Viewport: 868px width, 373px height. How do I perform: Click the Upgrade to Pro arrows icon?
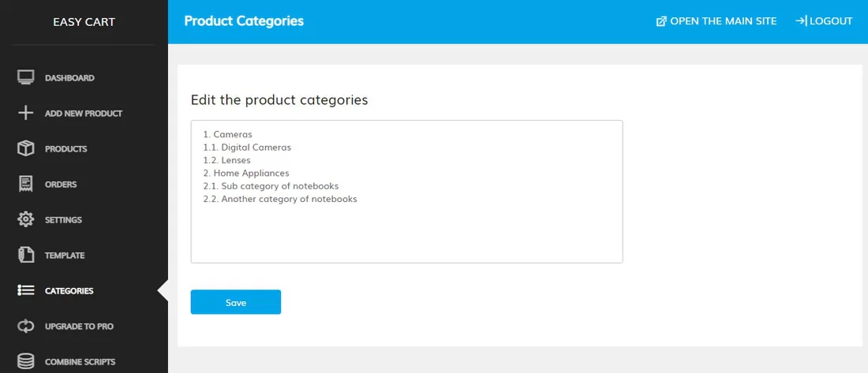tap(26, 326)
